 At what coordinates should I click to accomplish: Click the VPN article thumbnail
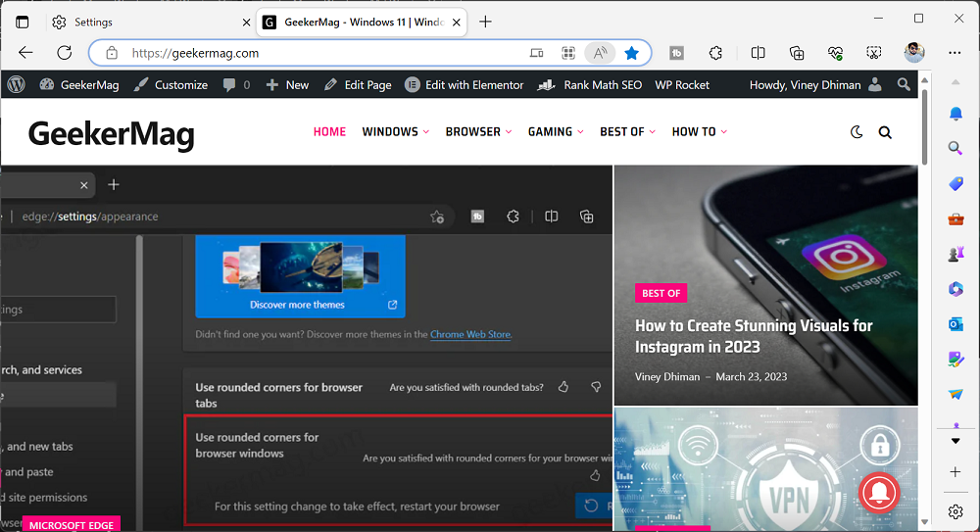(765, 469)
